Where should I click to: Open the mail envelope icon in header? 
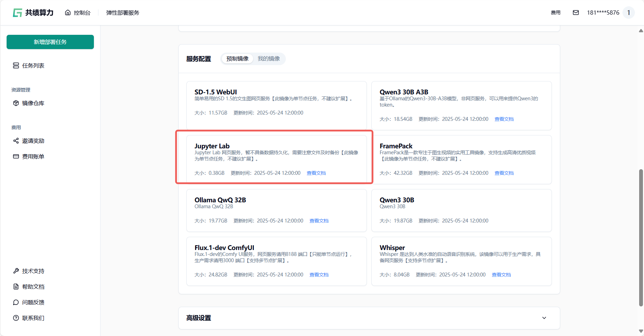coord(576,13)
